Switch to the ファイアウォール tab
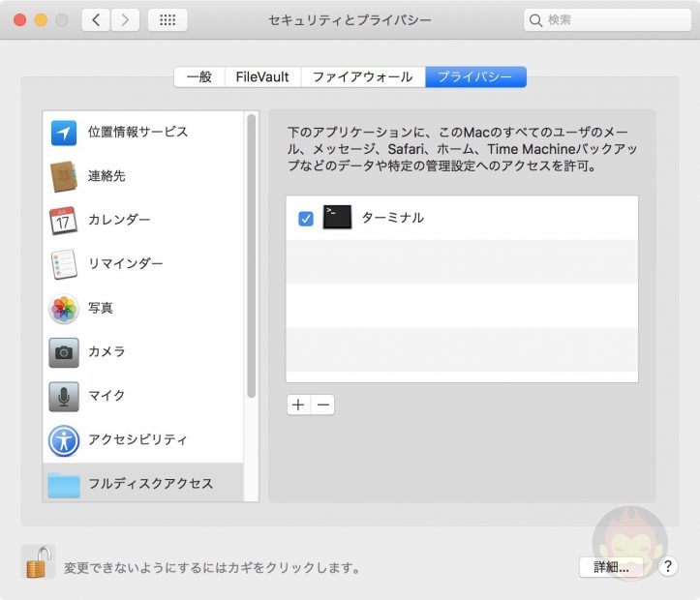 [x=363, y=77]
